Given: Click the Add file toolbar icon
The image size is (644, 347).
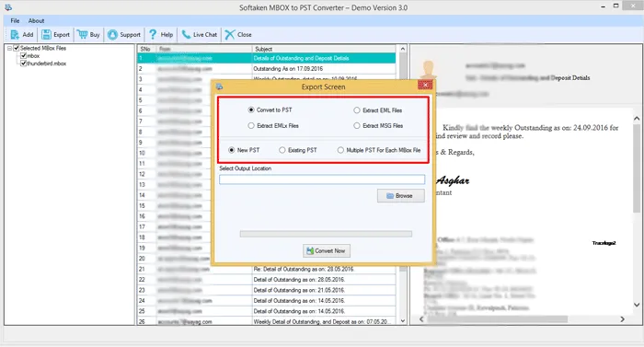Looking at the screenshot, I should tap(15, 35).
